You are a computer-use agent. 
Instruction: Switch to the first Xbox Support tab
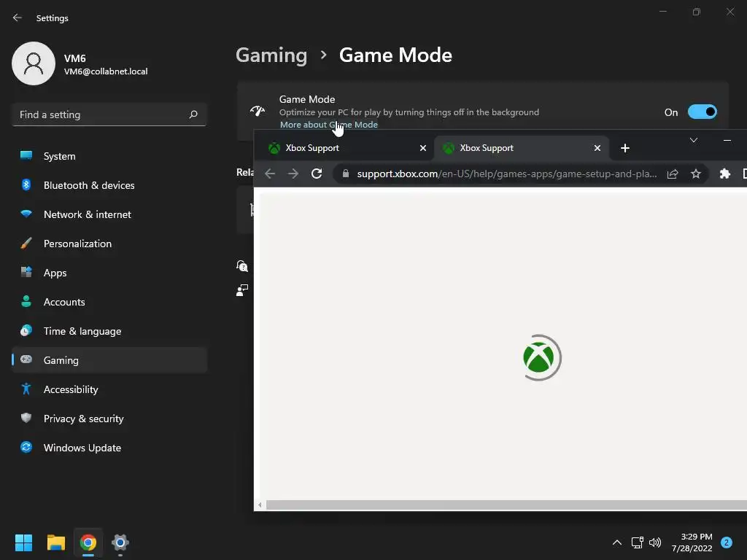(x=344, y=148)
